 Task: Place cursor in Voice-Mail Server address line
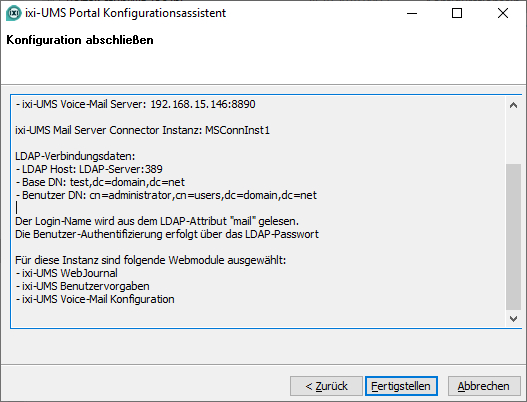135,104
